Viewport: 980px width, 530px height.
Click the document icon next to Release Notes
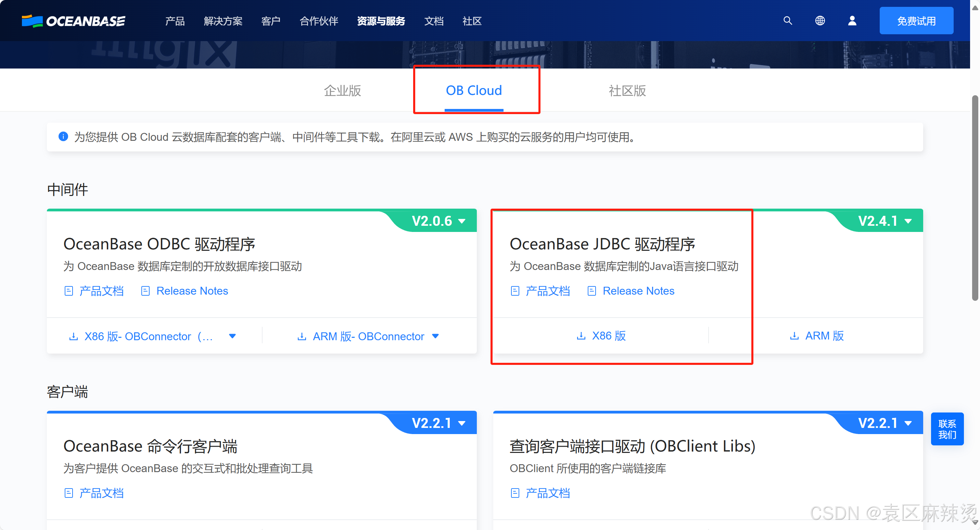(x=145, y=291)
